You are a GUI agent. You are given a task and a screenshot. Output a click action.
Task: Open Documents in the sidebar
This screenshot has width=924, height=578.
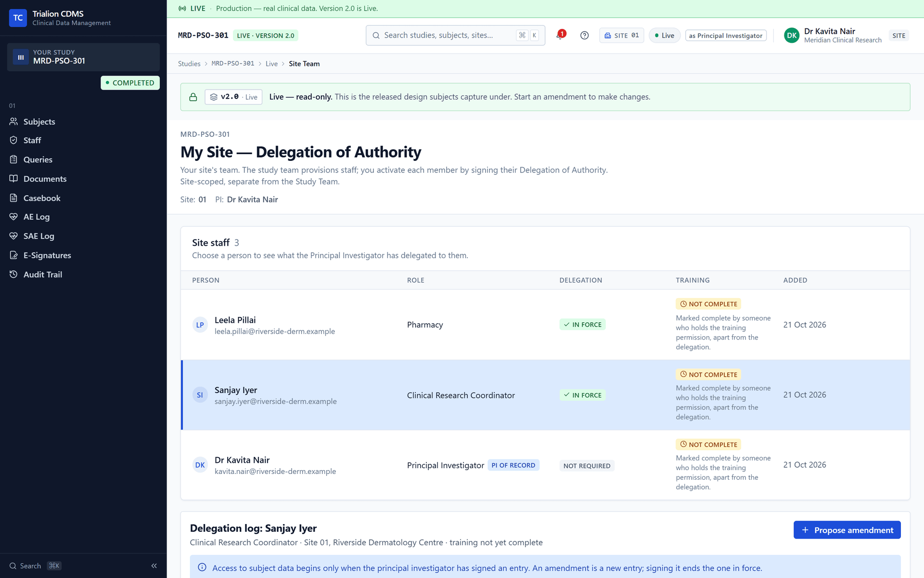83,179
